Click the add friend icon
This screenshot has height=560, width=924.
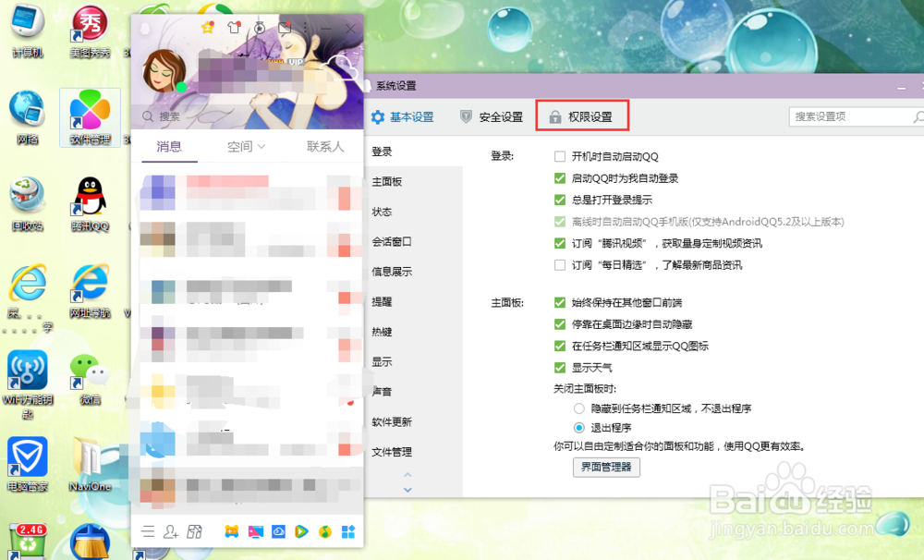(171, 531)
